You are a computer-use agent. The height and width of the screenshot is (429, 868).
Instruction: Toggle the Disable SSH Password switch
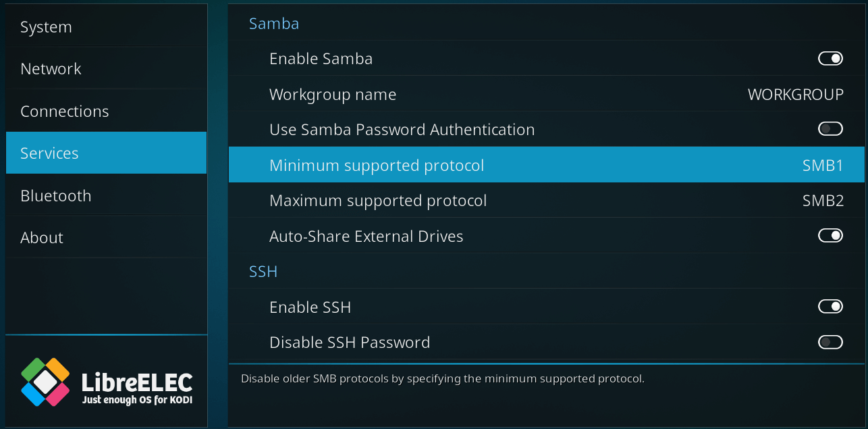point(830,343)
